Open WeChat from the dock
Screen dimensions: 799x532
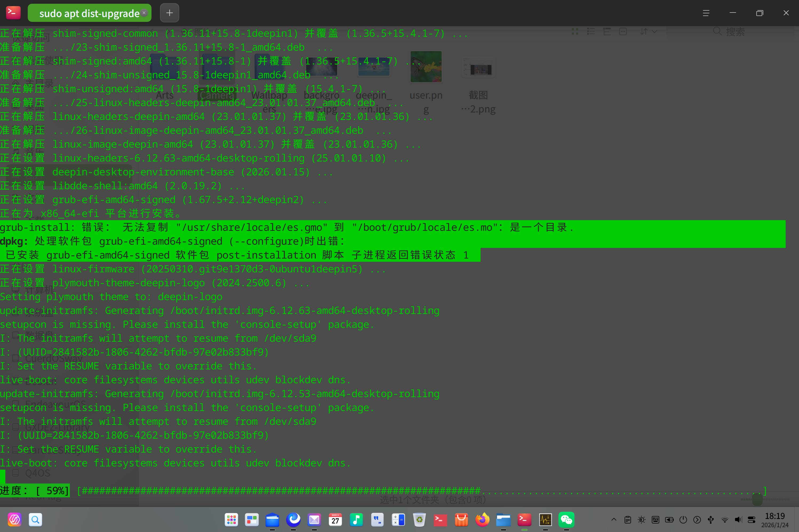click(566, 519)
